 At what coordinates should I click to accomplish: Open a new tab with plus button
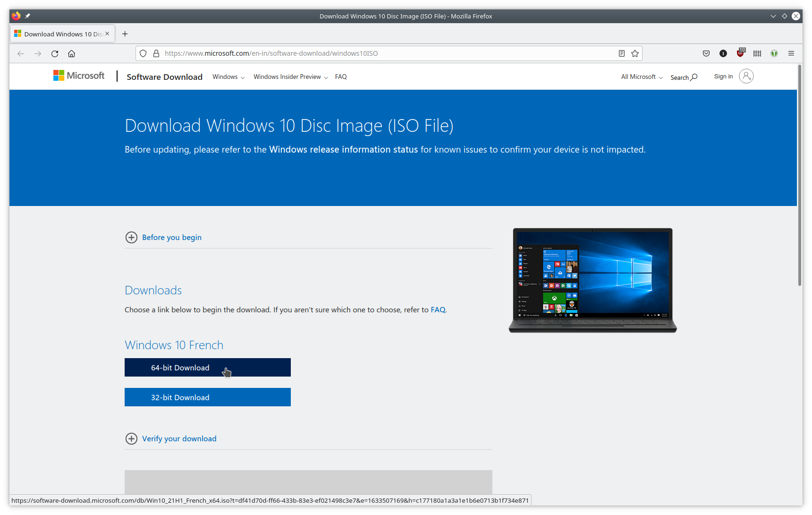click(x=125, y=34)
